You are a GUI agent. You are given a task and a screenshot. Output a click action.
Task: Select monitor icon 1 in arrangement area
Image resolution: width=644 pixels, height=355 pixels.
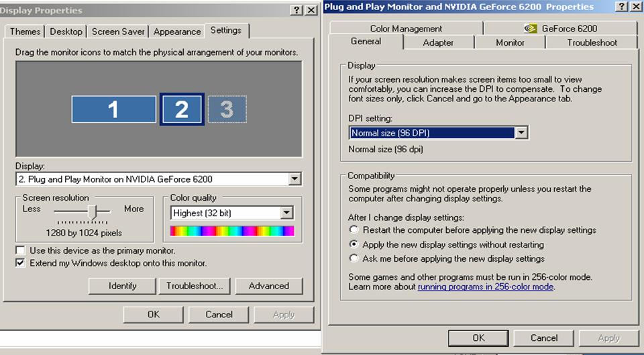point(114,109)
